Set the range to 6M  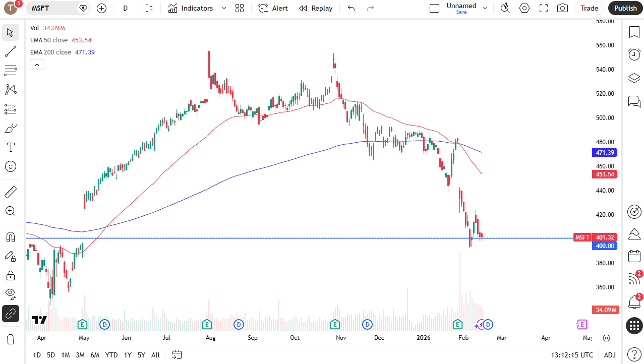click(x=95, y=355)
